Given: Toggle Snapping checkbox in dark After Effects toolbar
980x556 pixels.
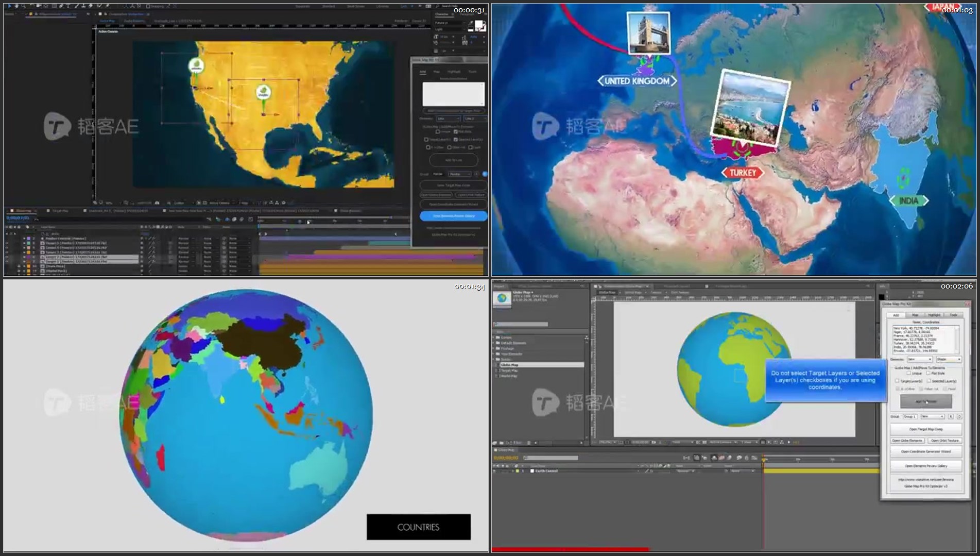Looking at the screenshot, I should pos(148,6).
